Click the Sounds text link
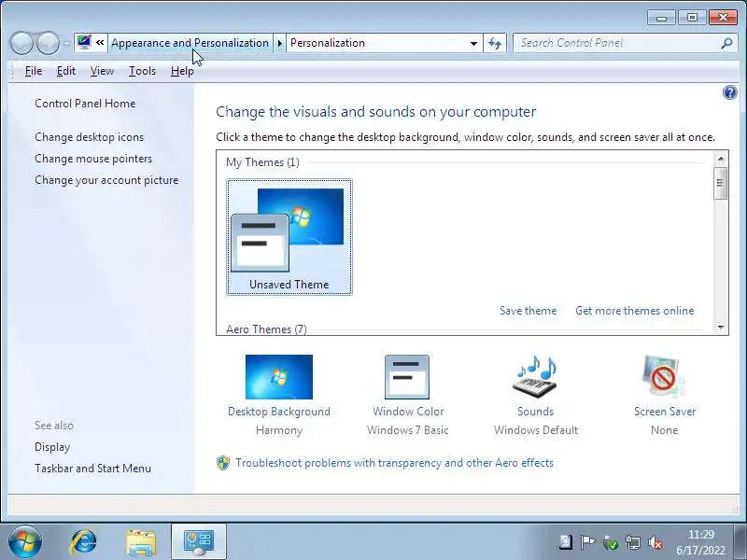 tap(535, 412)
